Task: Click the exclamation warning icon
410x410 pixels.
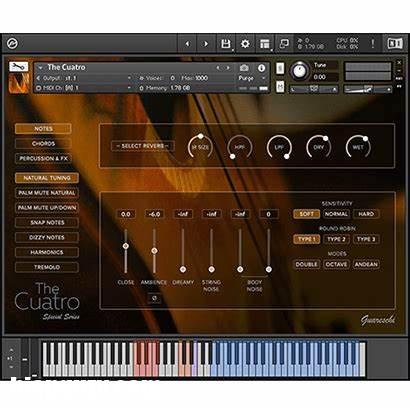Action: 373,43
